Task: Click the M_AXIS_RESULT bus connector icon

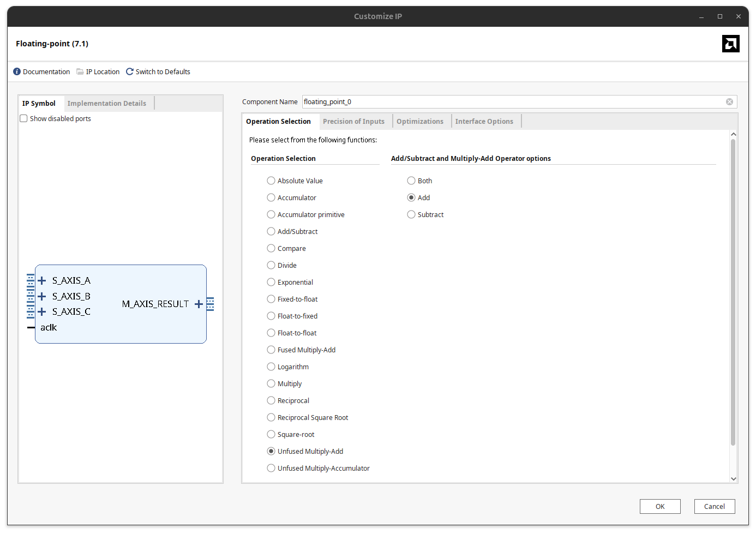Action: 211,304
